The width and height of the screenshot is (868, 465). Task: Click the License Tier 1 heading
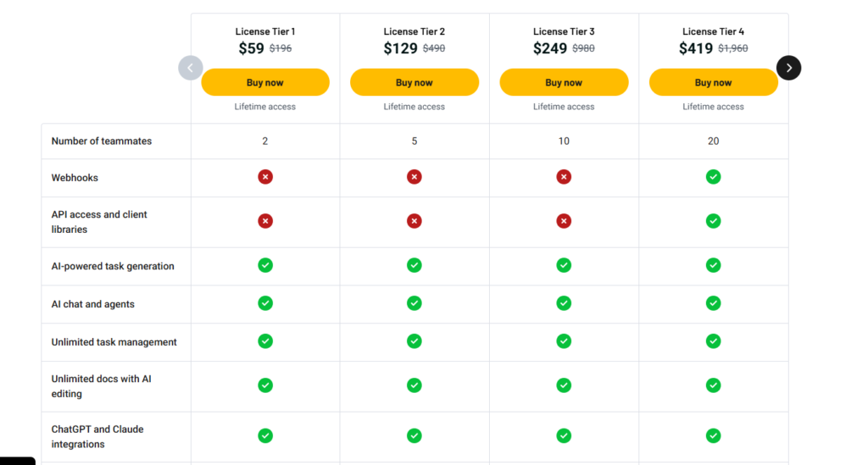point(265,31)
